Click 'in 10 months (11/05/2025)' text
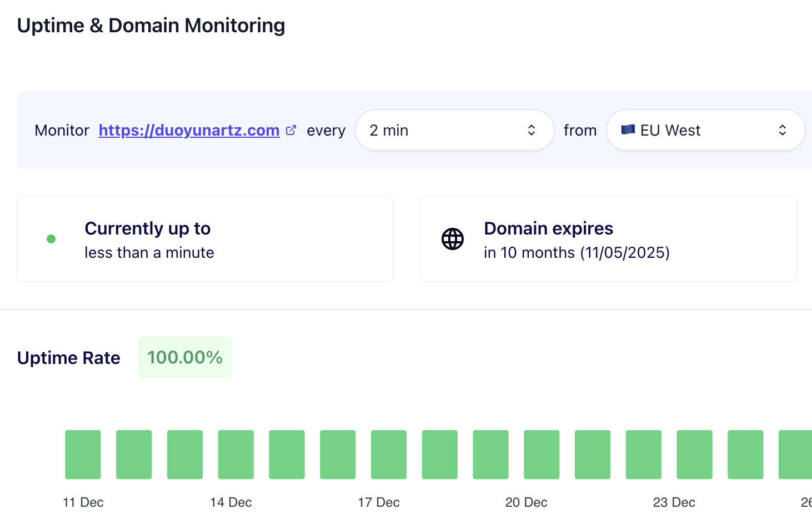 tap(577, 252)
